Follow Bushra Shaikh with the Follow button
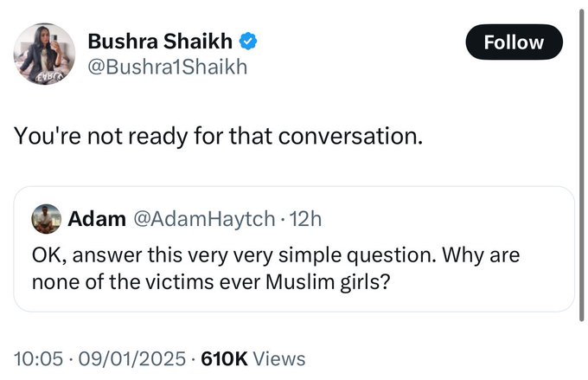This screenshot has height=380, width=588. pyautogui.click(x=514, y=42)
